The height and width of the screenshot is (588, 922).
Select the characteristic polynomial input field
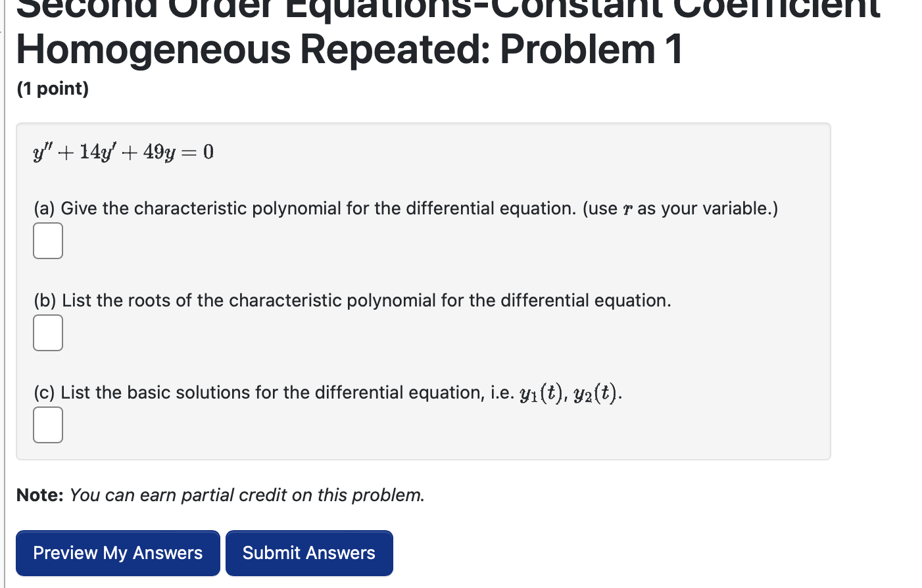(48, 241)
